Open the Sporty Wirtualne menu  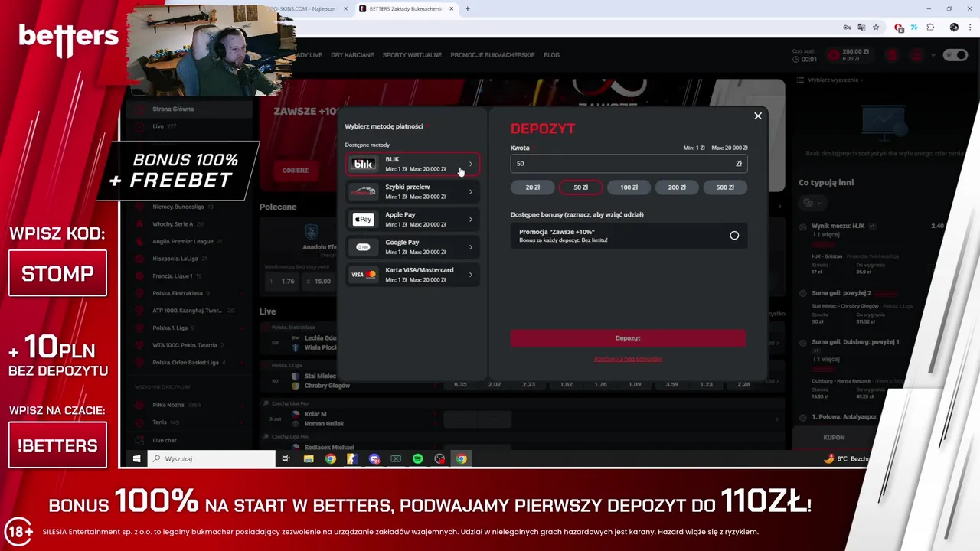[x=412, y=55]
